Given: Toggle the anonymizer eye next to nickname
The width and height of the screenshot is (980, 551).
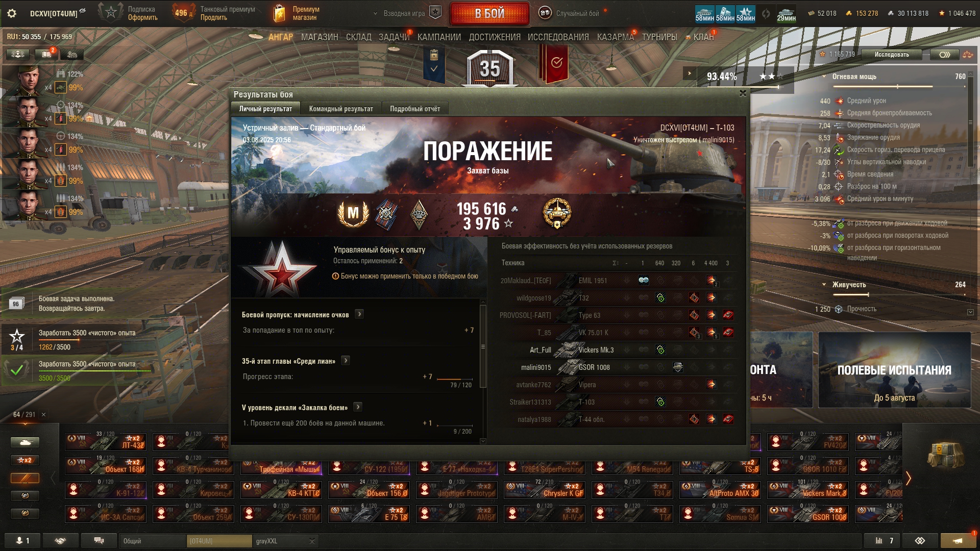Looking at the screenshot, I should pyautogui.click(x=83, y=11).
